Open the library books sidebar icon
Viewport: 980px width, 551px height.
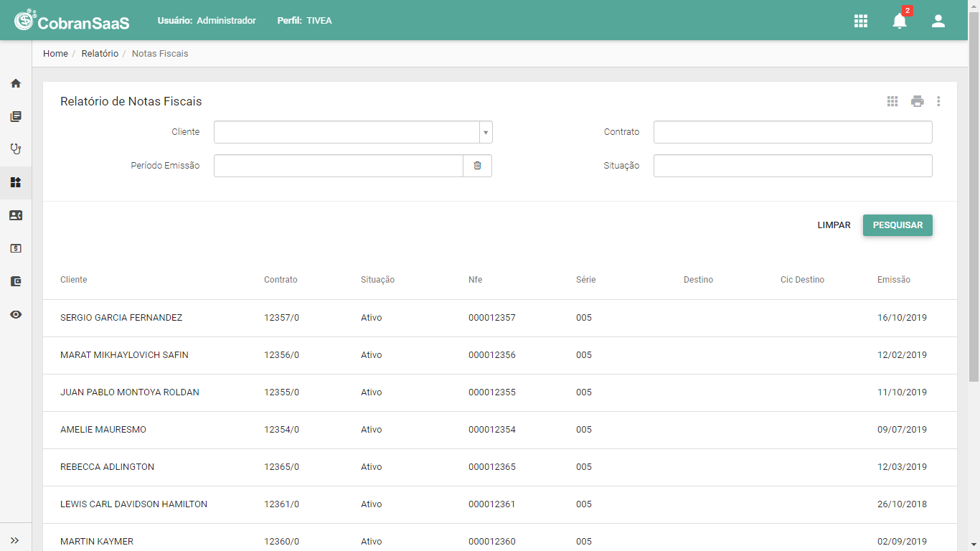pos(16,116)
